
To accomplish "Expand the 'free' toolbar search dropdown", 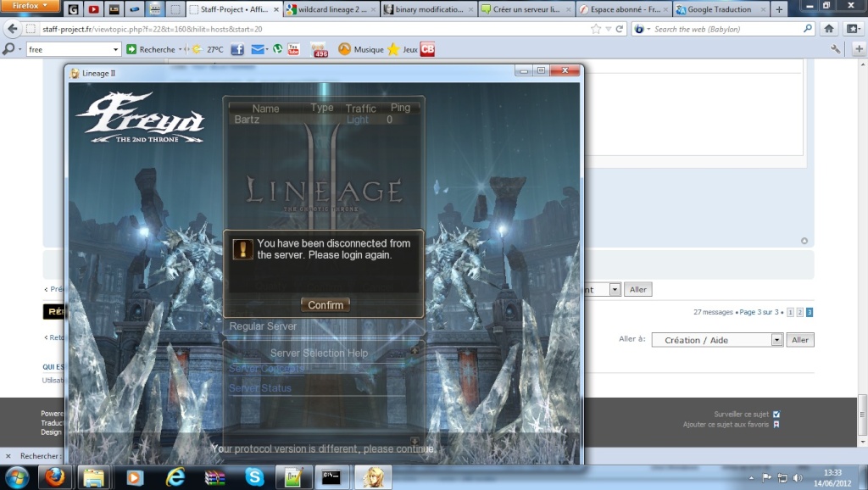I will (x=115, y=50).
